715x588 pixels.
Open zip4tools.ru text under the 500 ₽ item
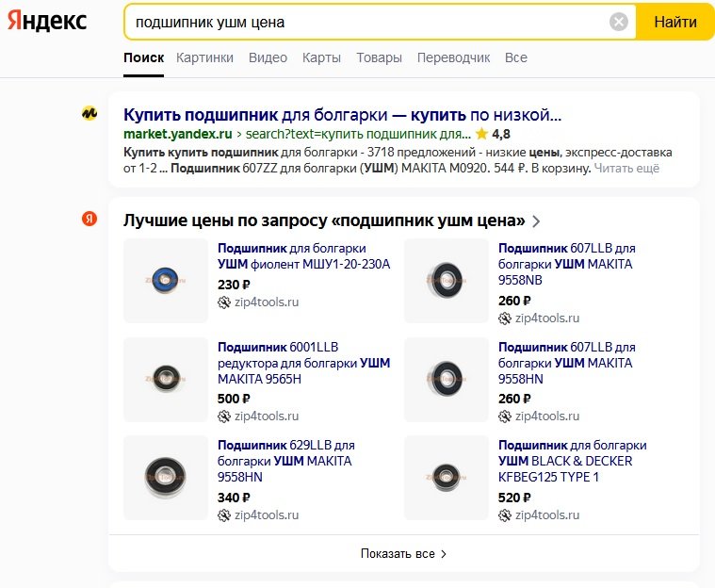tap(267, 416)
